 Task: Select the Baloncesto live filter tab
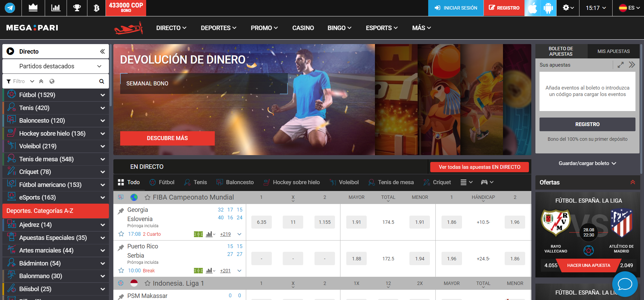tap(235, 182)
